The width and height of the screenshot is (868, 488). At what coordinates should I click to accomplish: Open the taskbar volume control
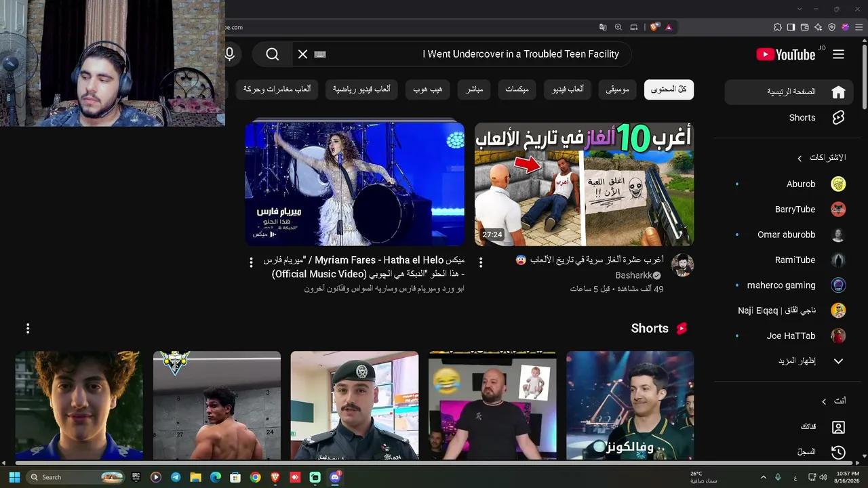tap(823, 477)
